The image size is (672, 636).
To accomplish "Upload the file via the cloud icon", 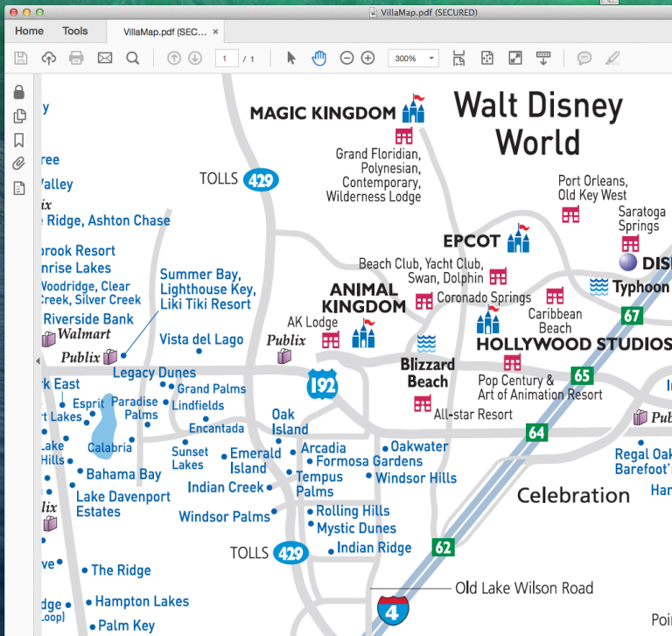I will [x=48, y=59].
